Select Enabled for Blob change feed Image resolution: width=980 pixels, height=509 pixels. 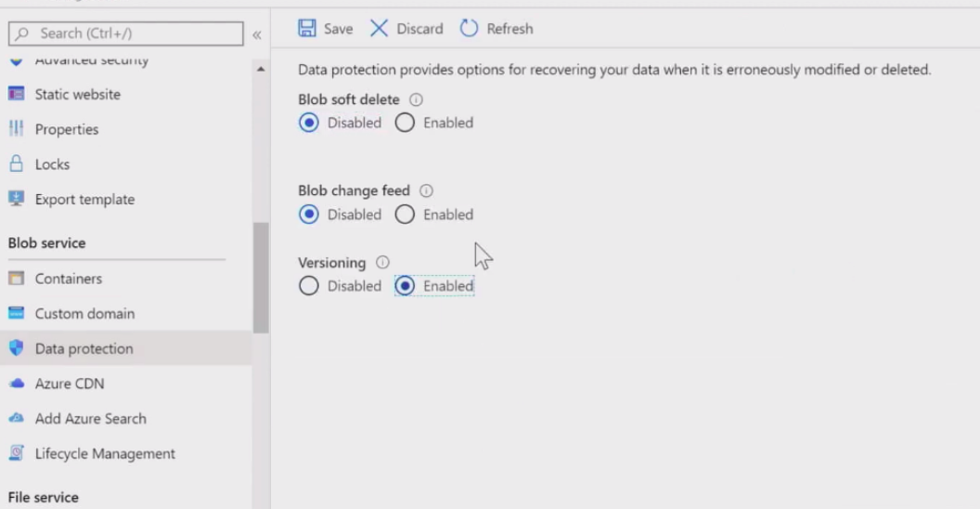[405, 215]
